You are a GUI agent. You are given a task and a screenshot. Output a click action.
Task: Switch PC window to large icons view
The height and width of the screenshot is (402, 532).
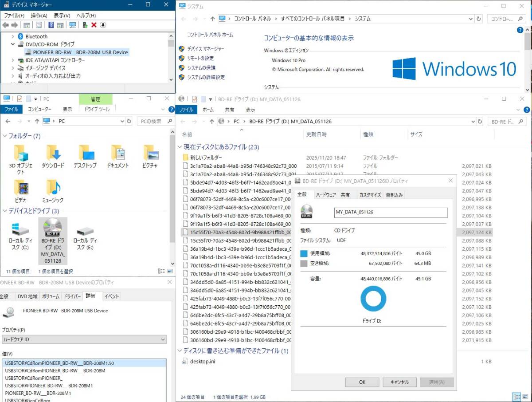pos(170,271)
